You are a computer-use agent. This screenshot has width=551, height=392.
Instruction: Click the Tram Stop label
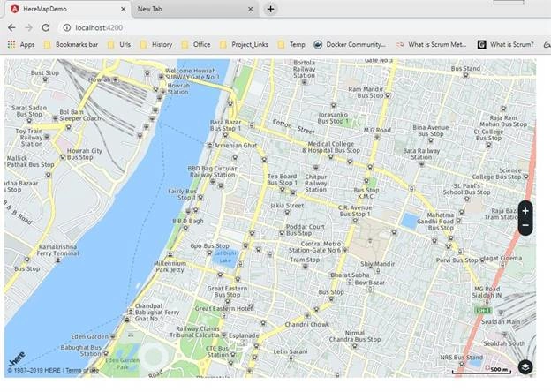pos(305,260)
